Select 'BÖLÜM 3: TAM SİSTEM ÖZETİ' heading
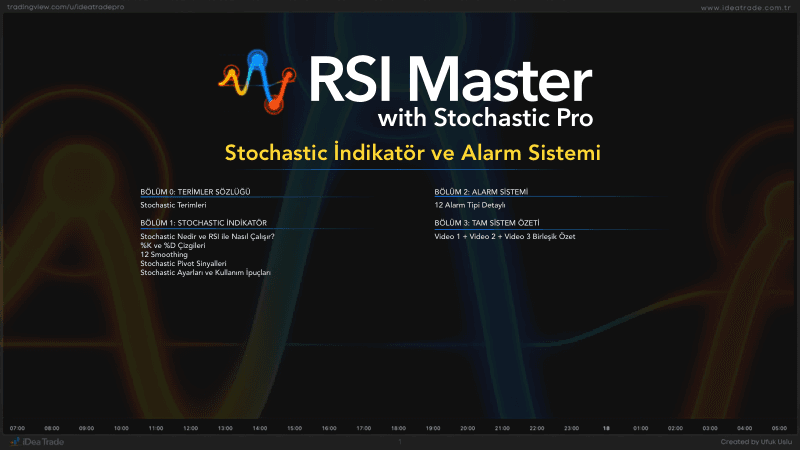 pos(487,223)
